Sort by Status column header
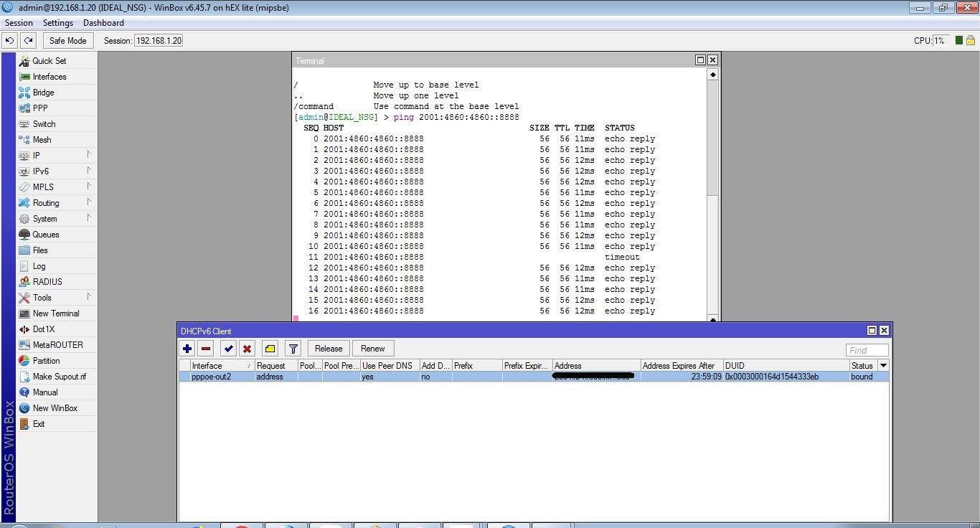 pyautogui.click(x=863, y=366)
